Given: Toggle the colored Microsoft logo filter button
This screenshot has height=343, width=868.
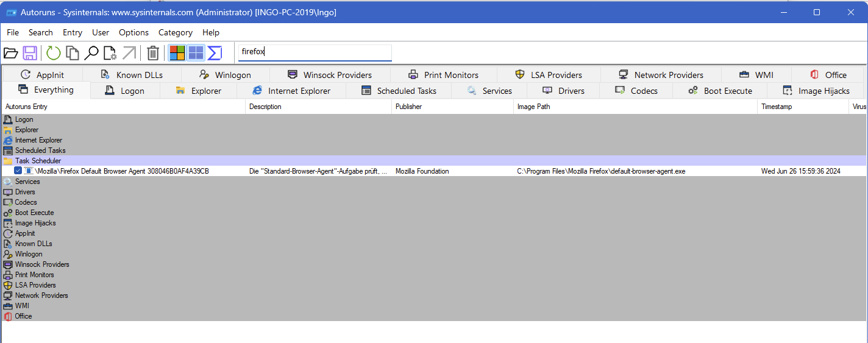Looking at the screenshot, I should 177,53.
